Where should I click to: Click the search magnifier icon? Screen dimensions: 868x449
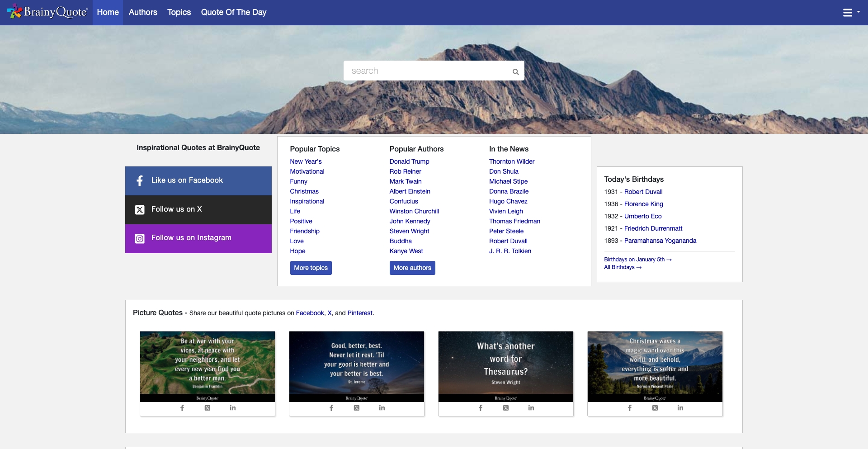515,71
